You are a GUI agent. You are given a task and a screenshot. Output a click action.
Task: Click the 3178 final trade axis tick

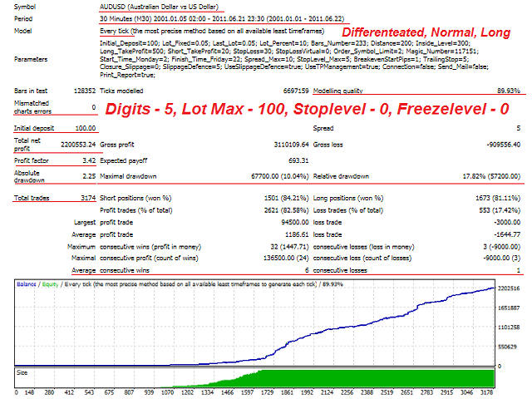[x=487, y=392]
